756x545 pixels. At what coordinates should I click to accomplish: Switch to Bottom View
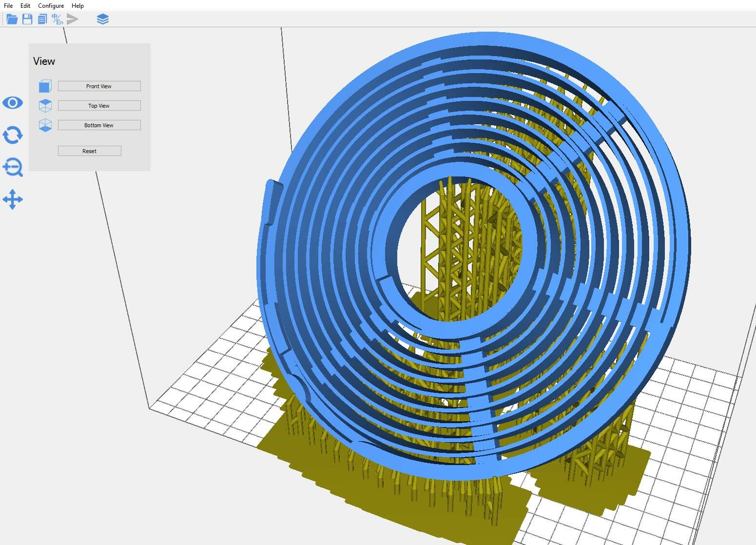[x=99, y=125]
